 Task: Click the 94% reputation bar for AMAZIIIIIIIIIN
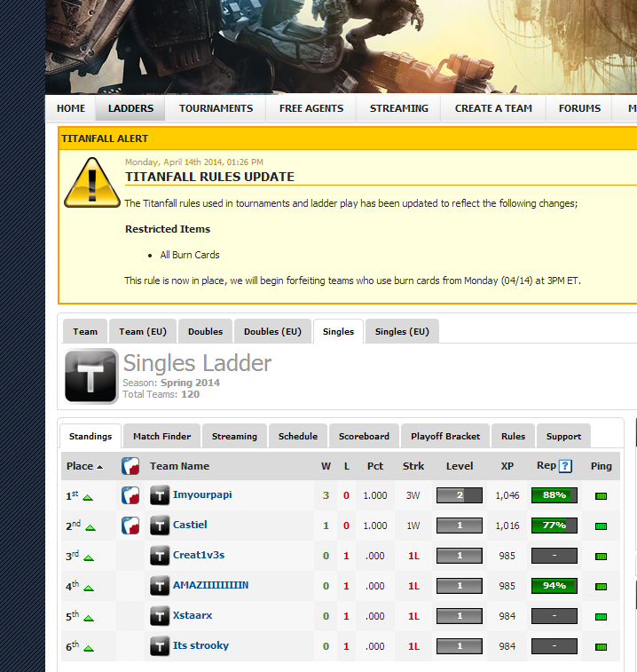coord(554,586)
